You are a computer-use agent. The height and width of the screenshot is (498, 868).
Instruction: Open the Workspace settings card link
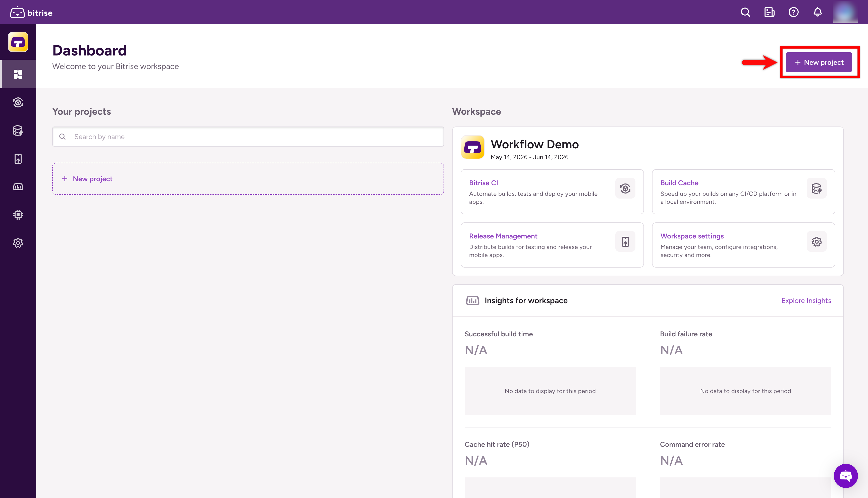[692, 236]
